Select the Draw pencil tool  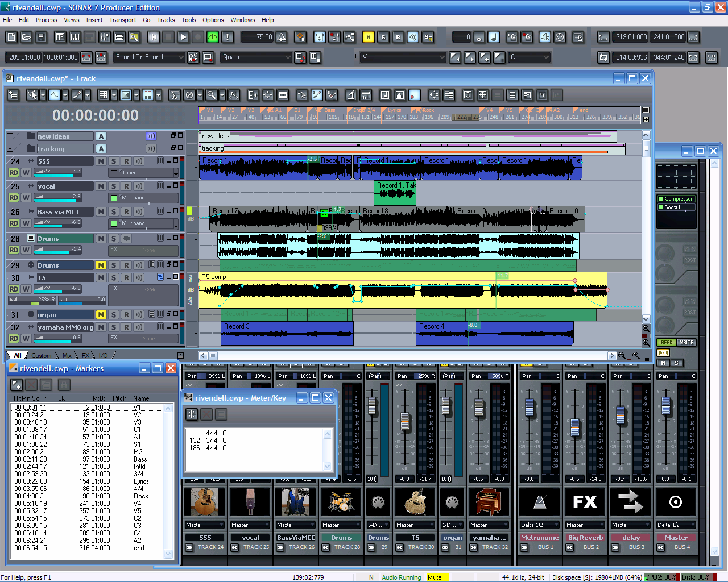point(77,95)
